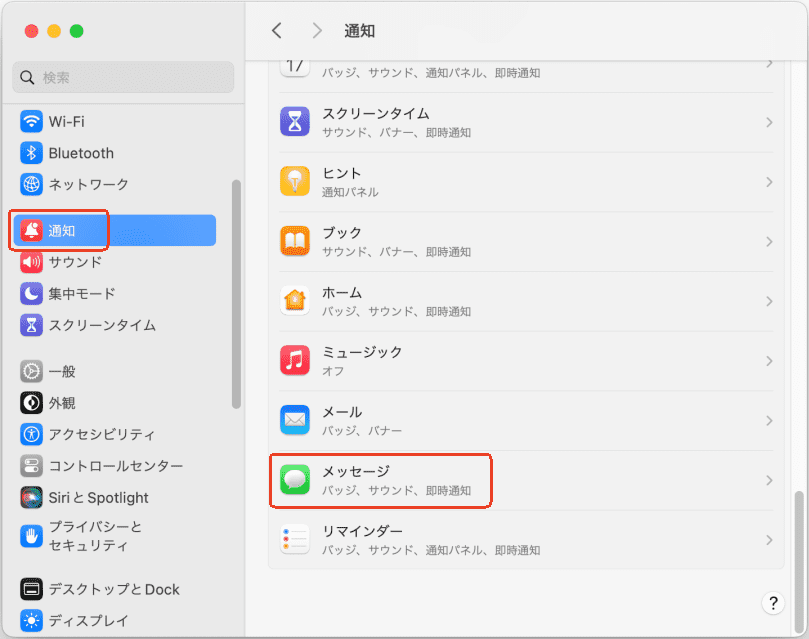Select Bluetooth label in the sidebar
809x639 pixels.
pyautogui.click(x=81, y=153)
